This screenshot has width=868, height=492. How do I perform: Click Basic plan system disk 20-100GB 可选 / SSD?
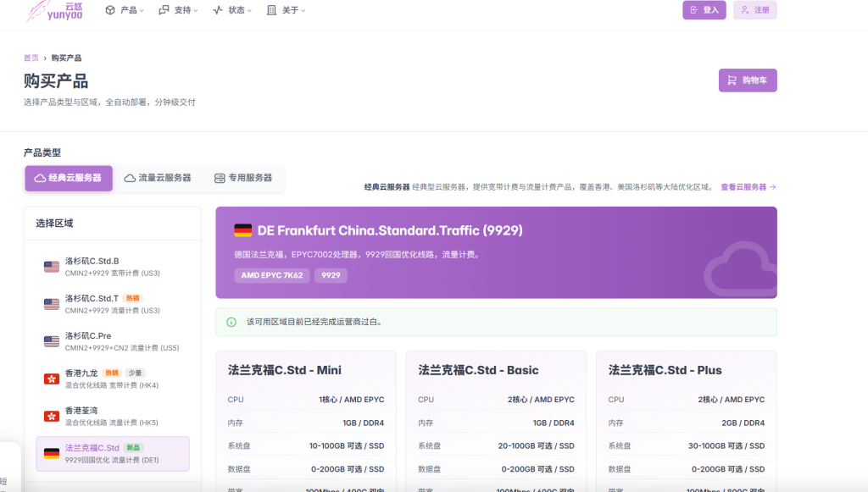tap(536, 445)
